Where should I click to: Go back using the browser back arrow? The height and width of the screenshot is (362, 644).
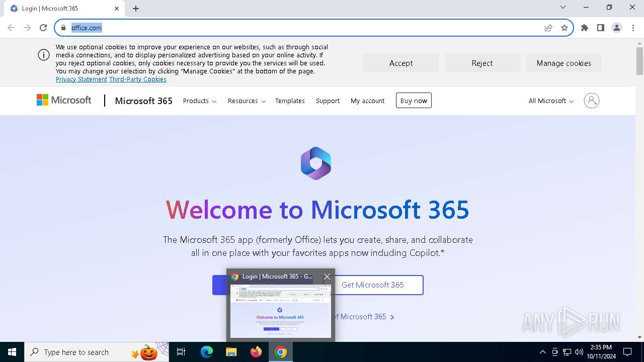pos(11,28)
